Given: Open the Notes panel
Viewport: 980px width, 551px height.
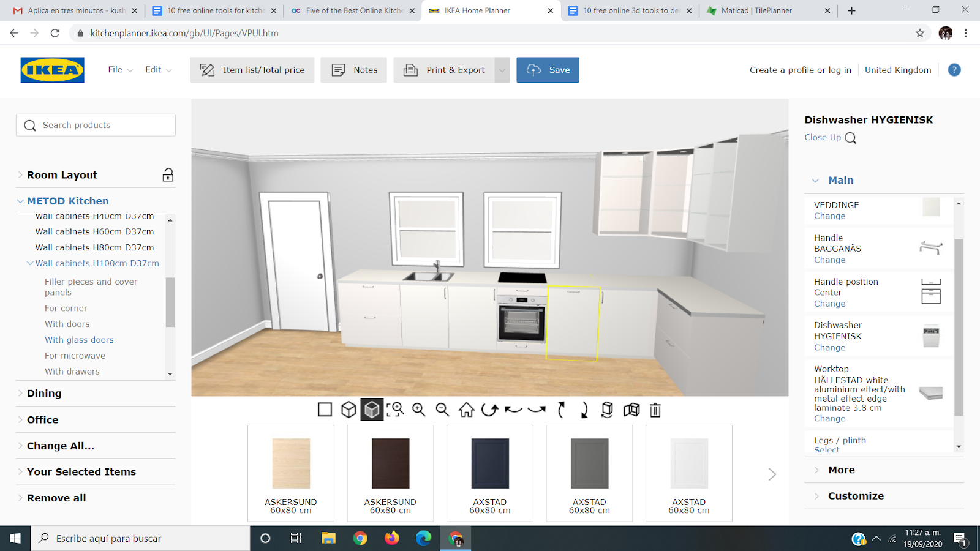Looking at the screenshot, I should coord(353,70).
